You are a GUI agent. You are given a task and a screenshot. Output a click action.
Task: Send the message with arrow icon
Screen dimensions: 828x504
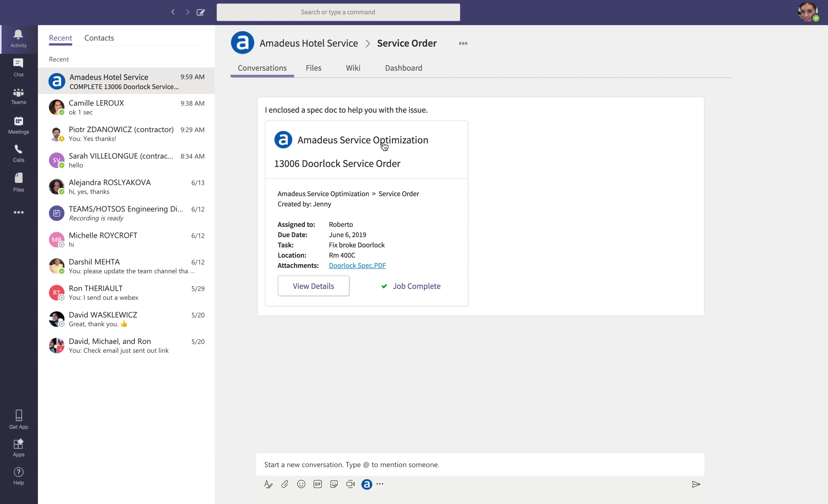[x=696, y=484]
